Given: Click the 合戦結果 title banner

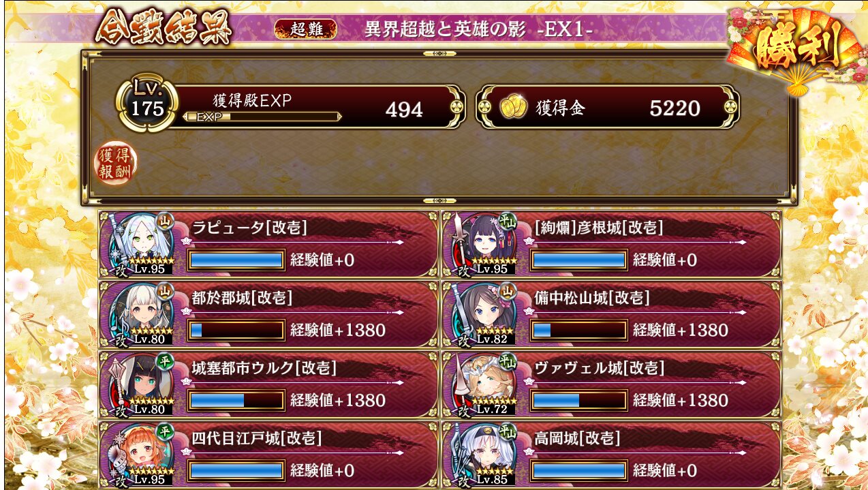Looking at the screenshot, I should tap(164, 29).
